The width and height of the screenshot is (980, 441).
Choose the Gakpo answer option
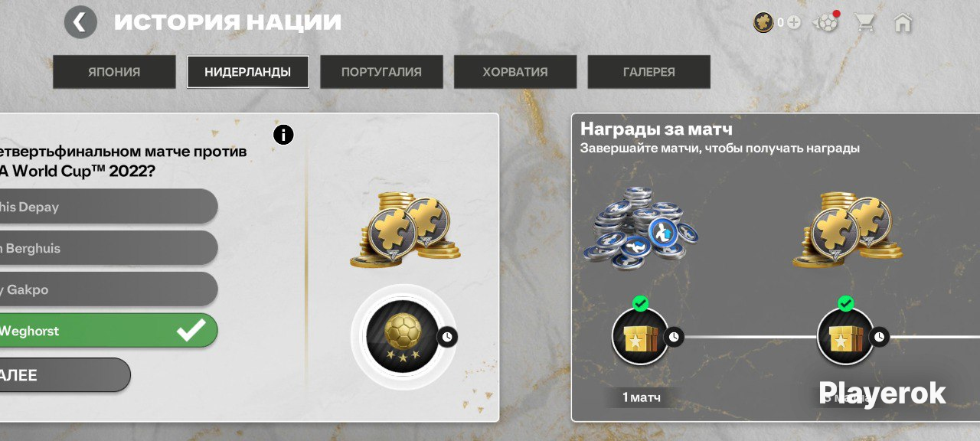coord(107,289)
